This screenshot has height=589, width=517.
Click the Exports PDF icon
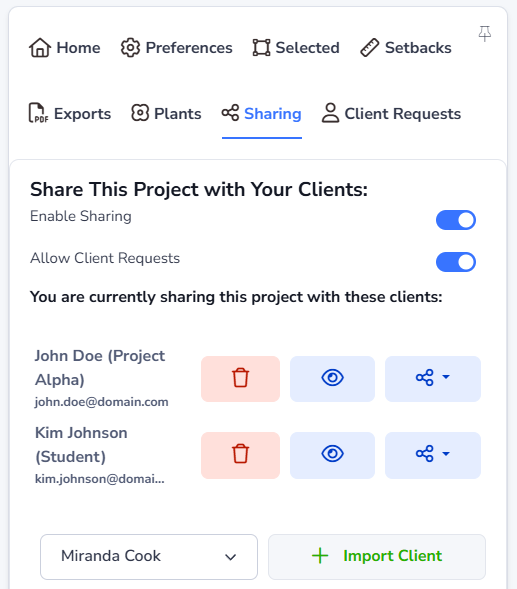38,113
